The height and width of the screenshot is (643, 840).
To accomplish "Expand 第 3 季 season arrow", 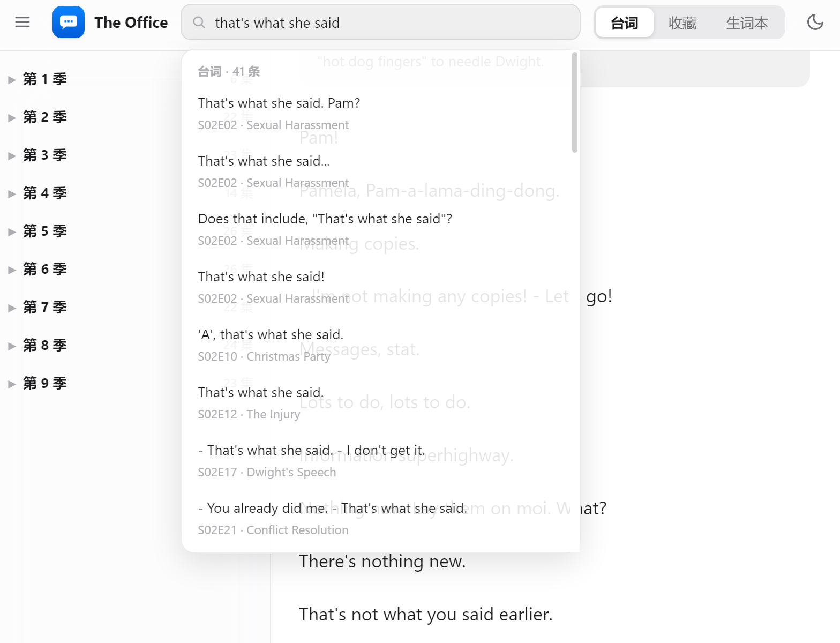I will pyautogui.click(x=11, y=156).
